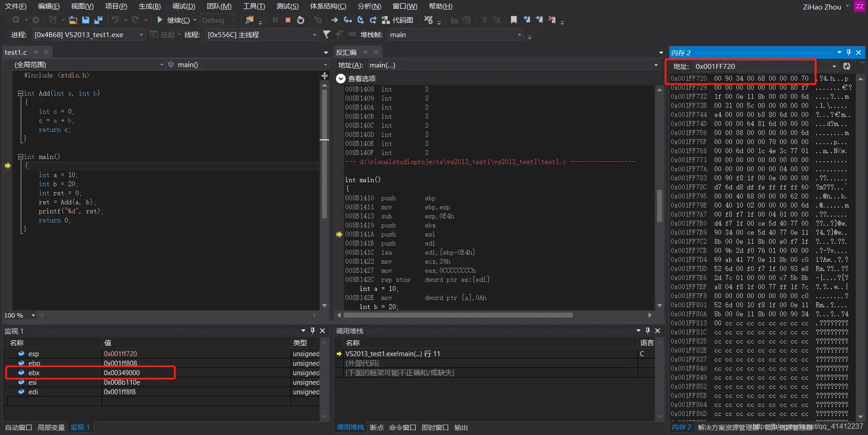Open the Analyze (分析) menu

(x=369, y=6)
